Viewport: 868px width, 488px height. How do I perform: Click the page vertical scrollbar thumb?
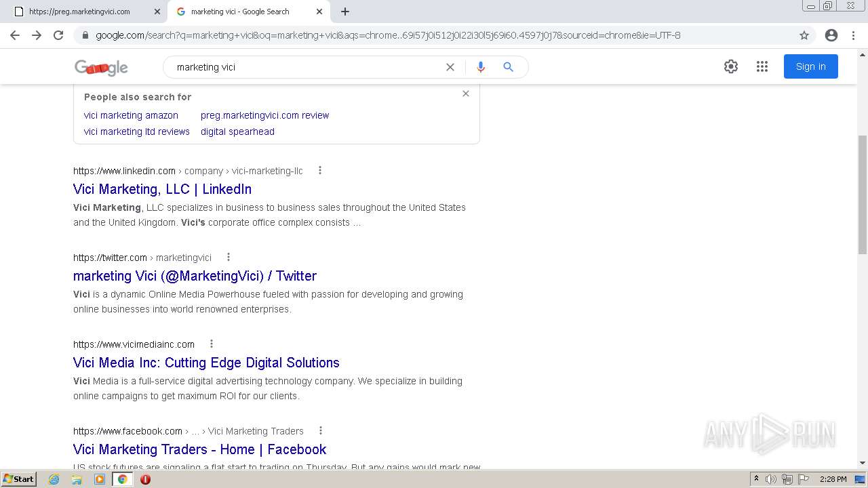[x=863, y=195]
